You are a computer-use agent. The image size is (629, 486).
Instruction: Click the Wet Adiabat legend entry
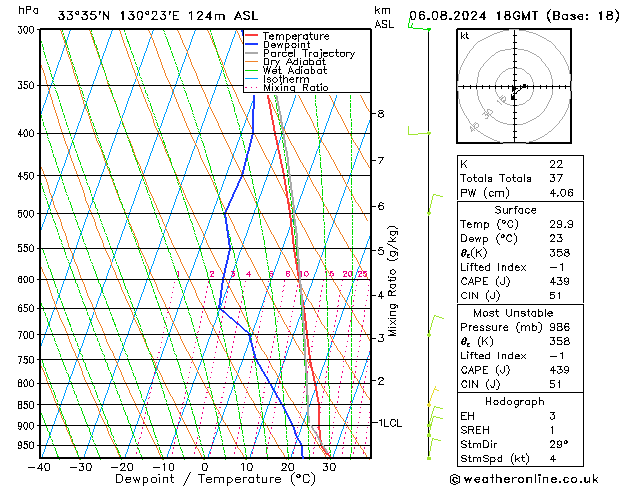click(286, 71)
